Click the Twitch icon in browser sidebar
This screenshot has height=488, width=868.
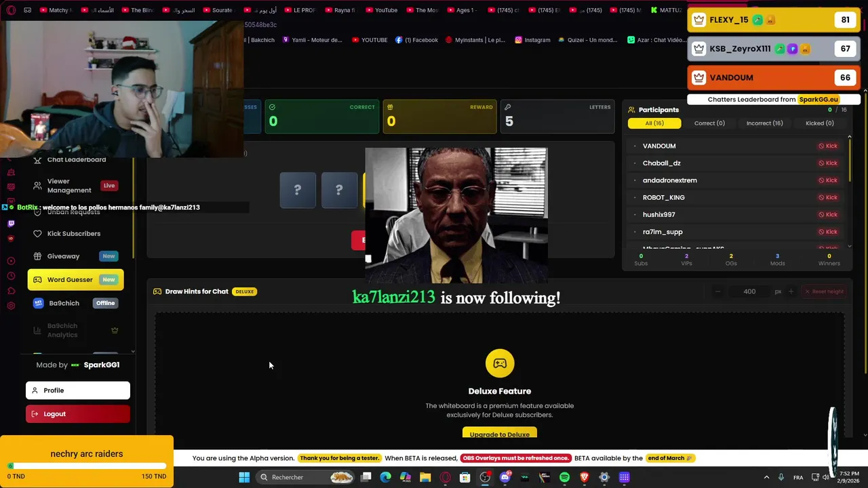coord(10,223)
